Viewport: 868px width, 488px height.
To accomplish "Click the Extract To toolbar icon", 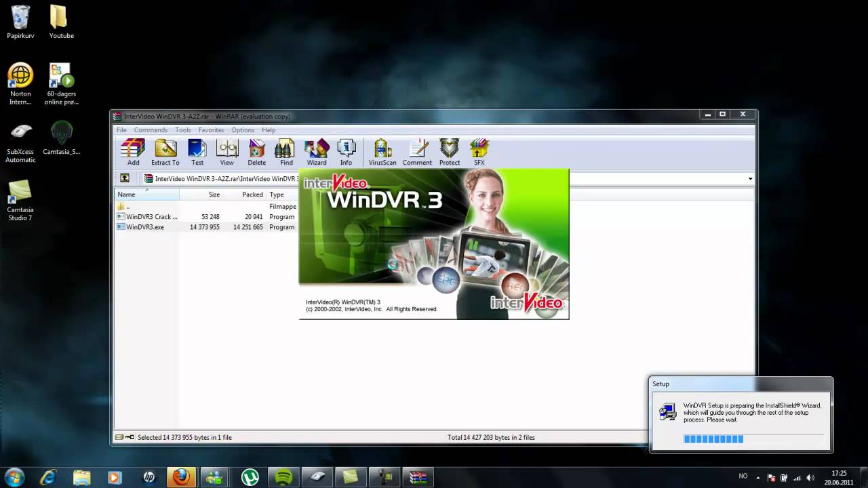I will (165, 152).
